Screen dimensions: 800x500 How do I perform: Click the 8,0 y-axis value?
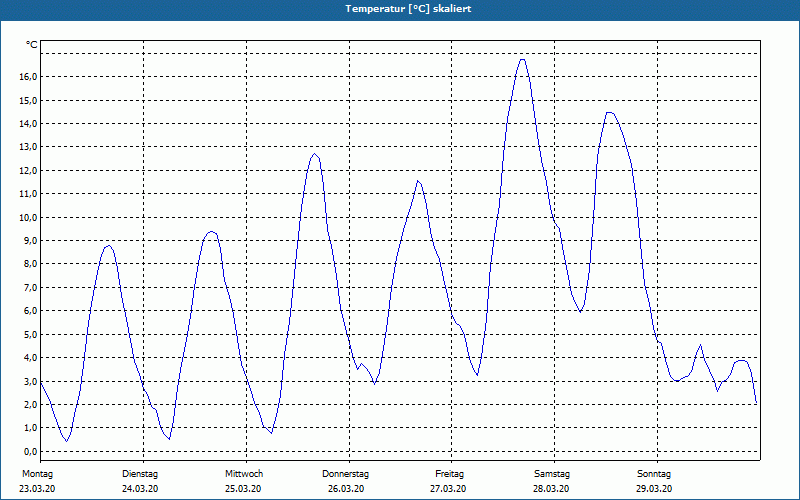pyautogui.click(x=31, y=264)
